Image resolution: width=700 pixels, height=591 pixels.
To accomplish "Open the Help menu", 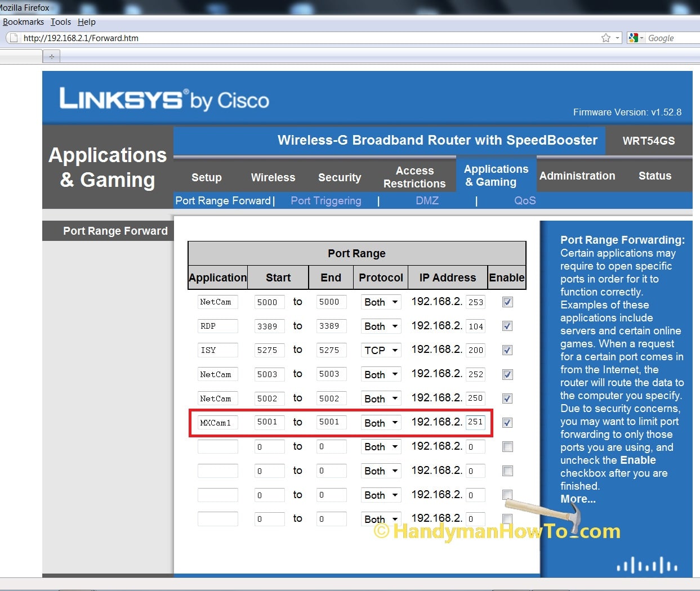I will click(87, 22).
